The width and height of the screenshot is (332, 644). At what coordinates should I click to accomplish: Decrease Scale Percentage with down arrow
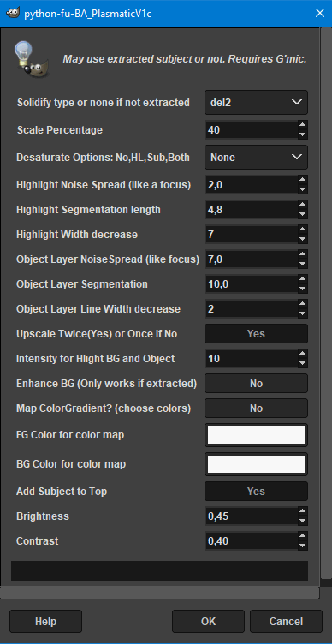(302, 134)
